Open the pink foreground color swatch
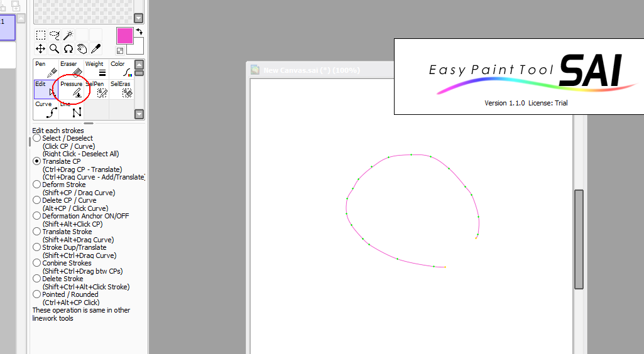This screenshot has height=354, width=644. (125, 36)
